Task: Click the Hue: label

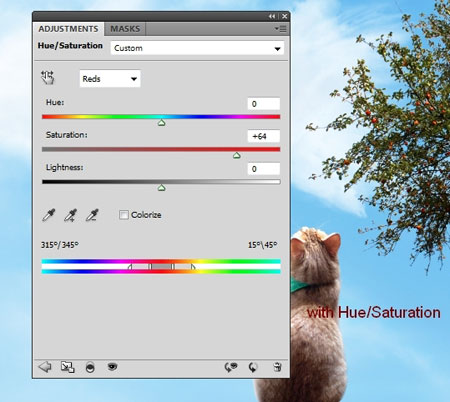Action: tap(55, 102)
